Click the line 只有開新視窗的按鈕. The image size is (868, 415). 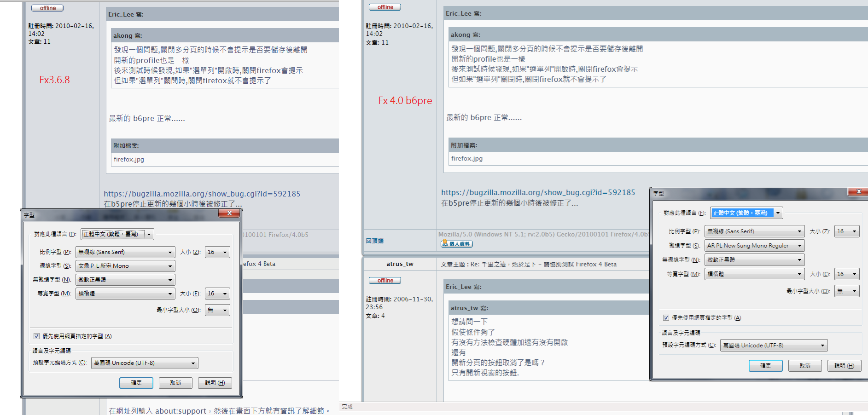point(485,373)
